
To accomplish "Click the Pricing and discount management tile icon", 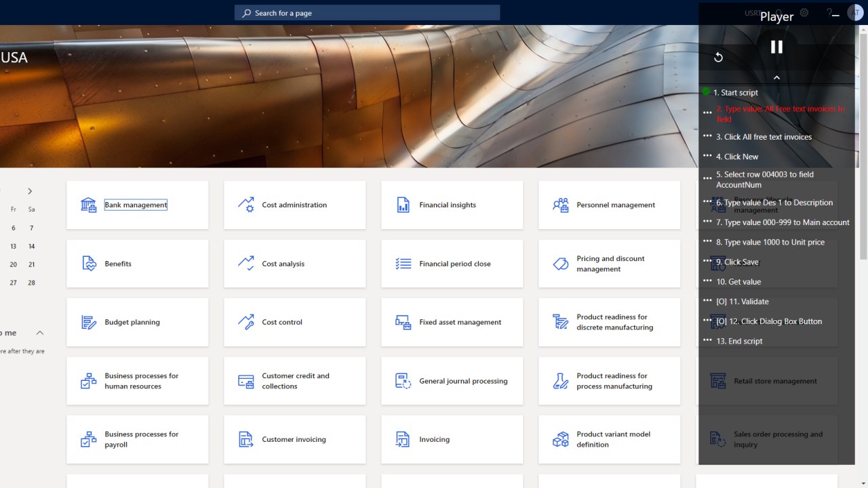I will (561, 264).
